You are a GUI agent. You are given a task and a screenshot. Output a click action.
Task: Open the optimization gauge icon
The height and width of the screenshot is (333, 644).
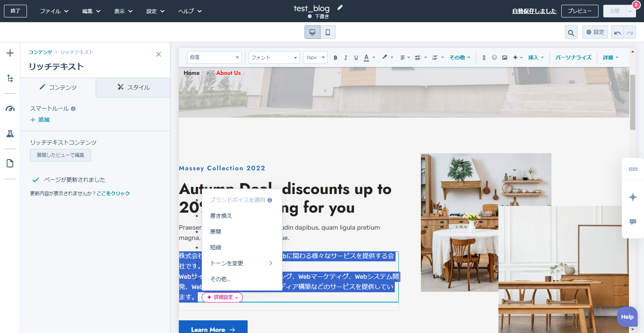click(x=10, y=108)
